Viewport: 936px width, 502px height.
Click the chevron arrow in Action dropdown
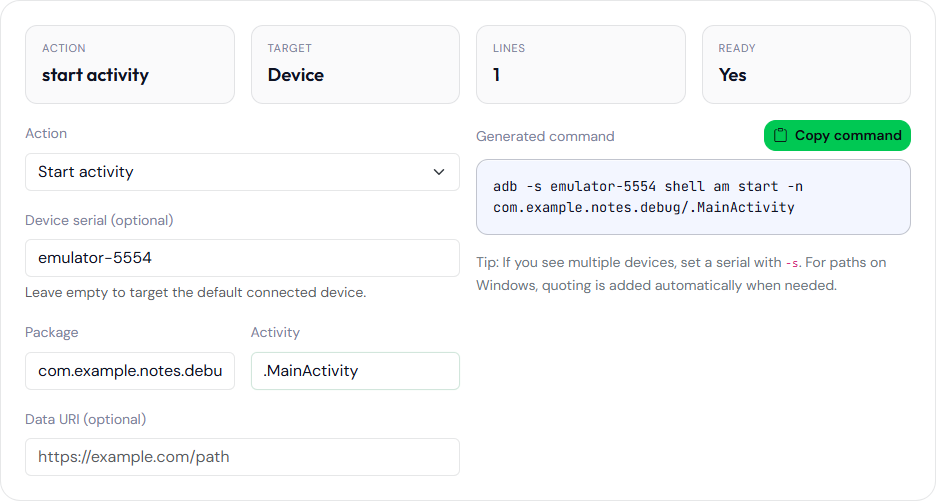(x=439, y=172)
